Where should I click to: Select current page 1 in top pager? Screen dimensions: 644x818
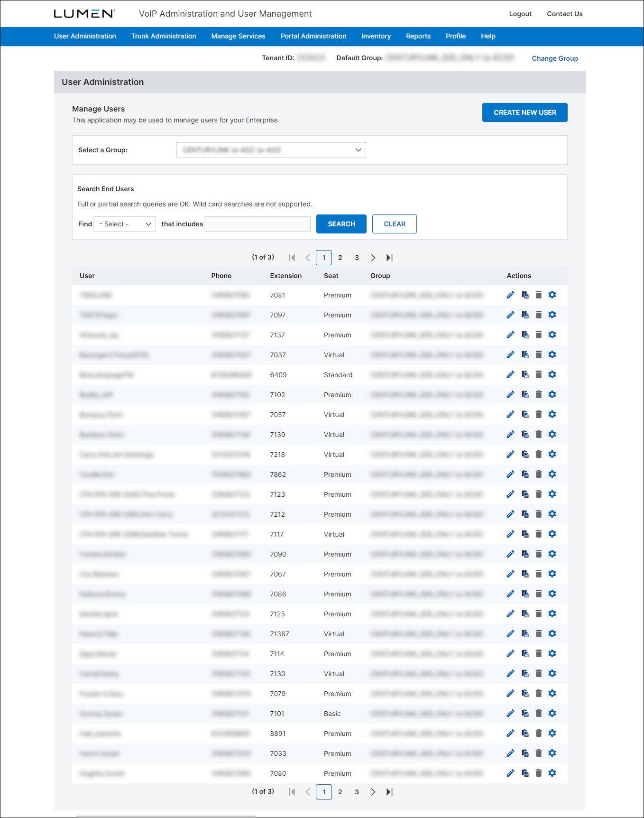point(324,258)
